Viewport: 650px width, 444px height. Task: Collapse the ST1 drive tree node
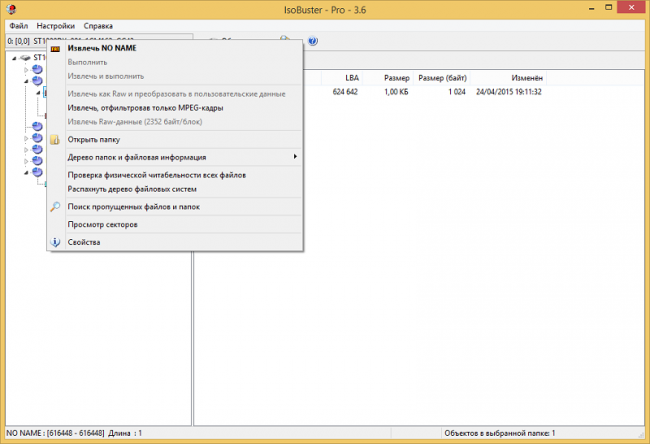click(15, 58)
